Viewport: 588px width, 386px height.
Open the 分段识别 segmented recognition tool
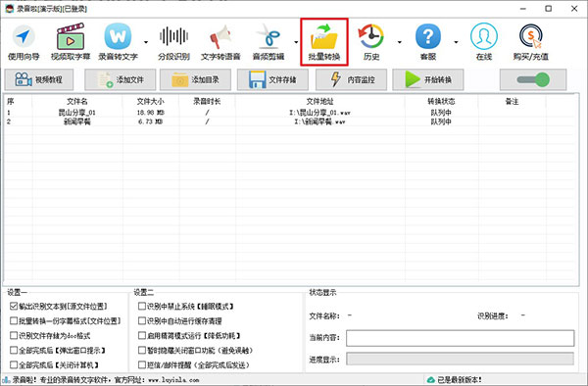(x=173, y=42)
